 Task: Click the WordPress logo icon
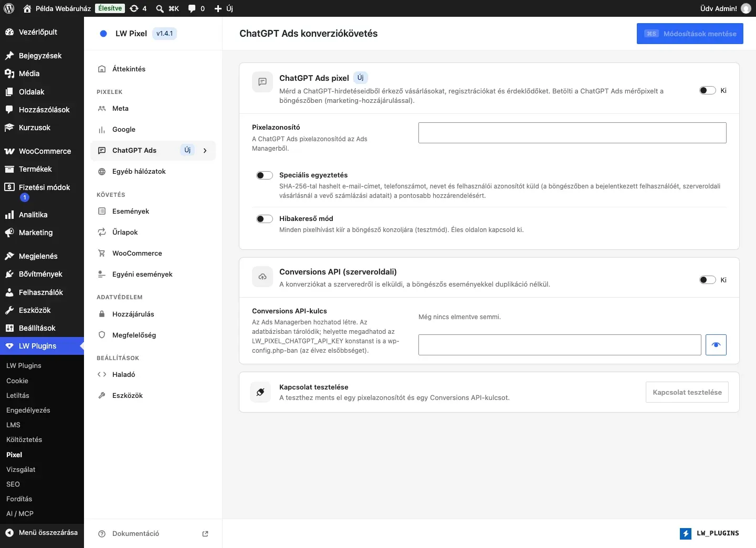tap(9, 8)
